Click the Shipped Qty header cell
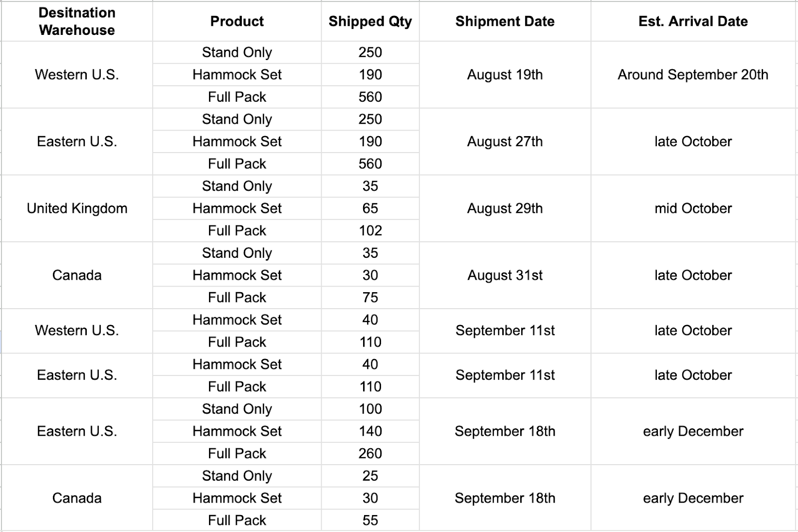798x532 pixels. (370, 21)
